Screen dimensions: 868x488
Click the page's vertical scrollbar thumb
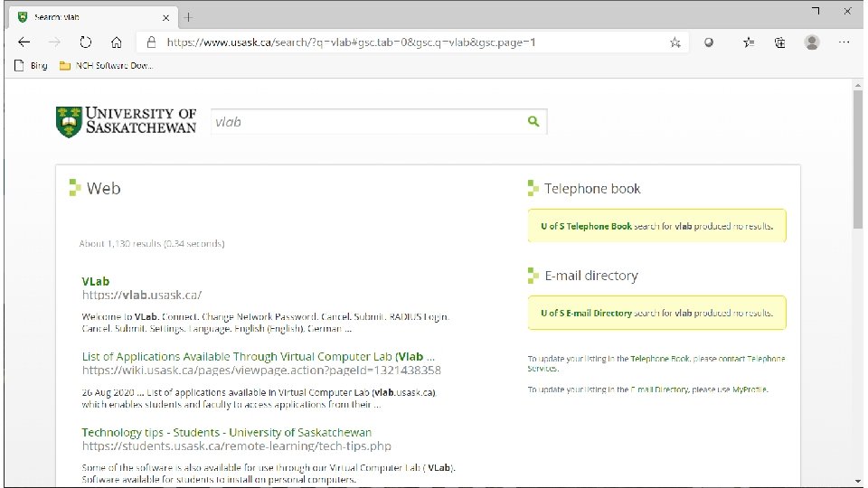point(858,159)
